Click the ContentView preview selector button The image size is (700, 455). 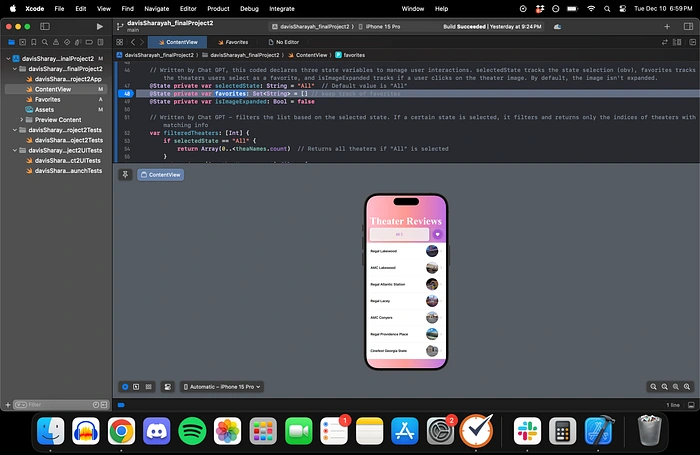(160, 174)
